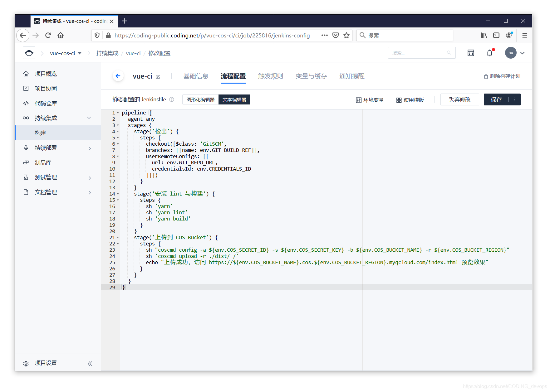This screenshot has width=550, height=392.
Task: Close the vue-cos-ci browser tab
Action: (111, 21)
